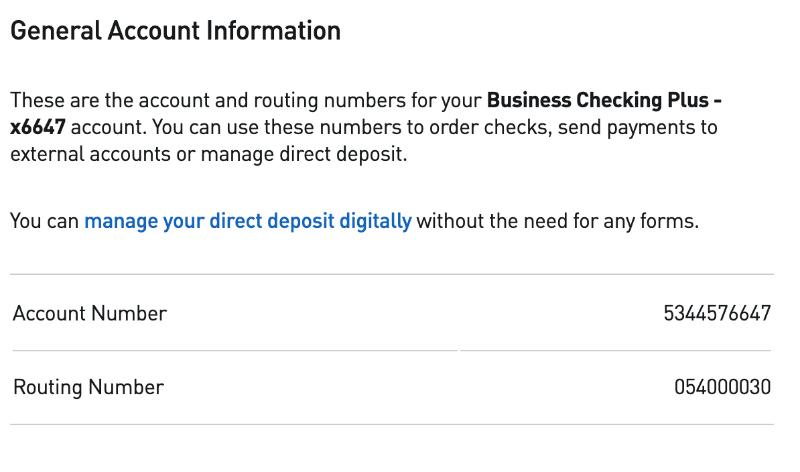
Task: Click the account number value 5344576647
Action: click(x=716, y=313)
